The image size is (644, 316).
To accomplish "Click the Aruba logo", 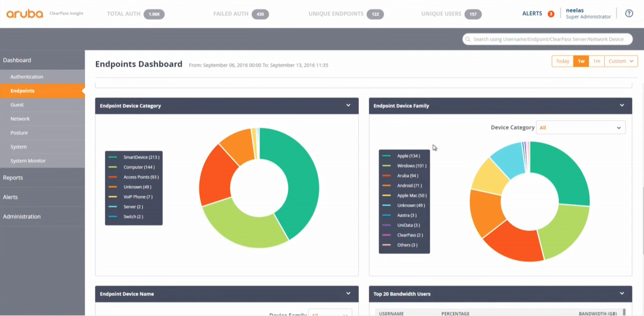I will [25, 13].
